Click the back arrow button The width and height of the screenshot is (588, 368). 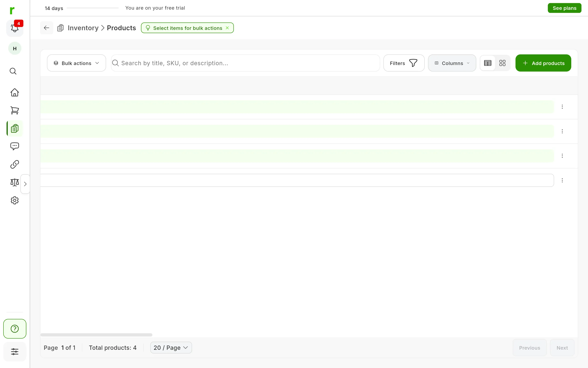click(47, 28)
